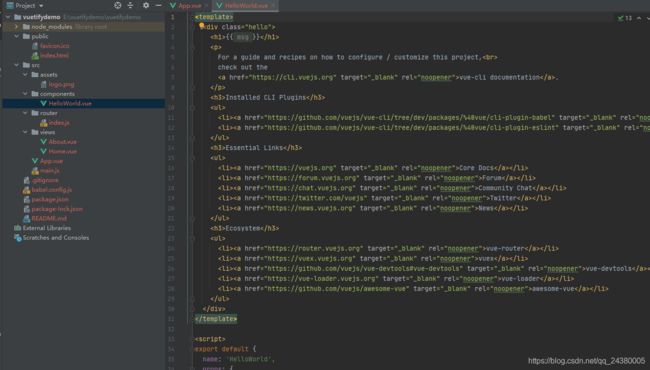Click the Select Opened File locate icon
Viewport: 650px width, 370px height.
pos(118,5)
